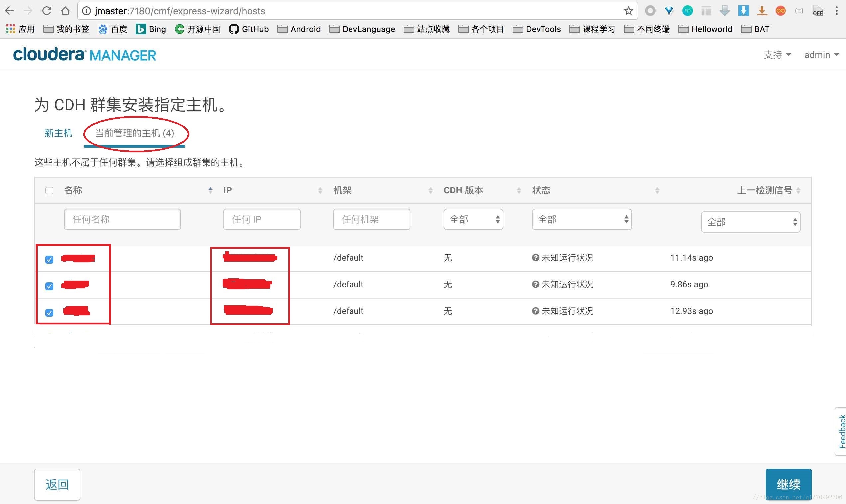Toggle the select-all checkbox in table header
The width and height of the screenshot is (846, 504).
[49, 190]
